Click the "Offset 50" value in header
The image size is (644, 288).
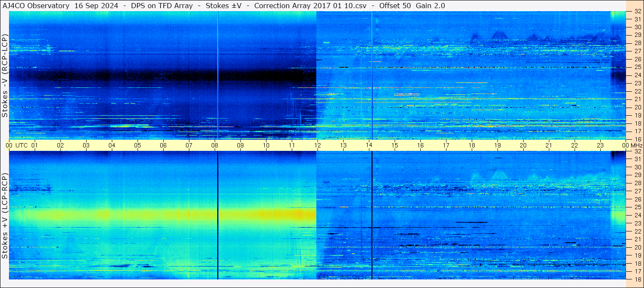(395, 6)
